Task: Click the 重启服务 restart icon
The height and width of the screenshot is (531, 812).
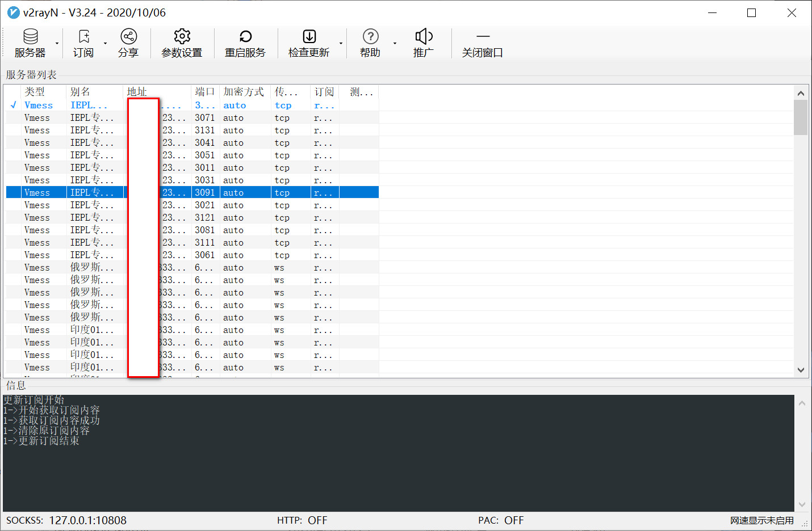Action: pos(245,37)
